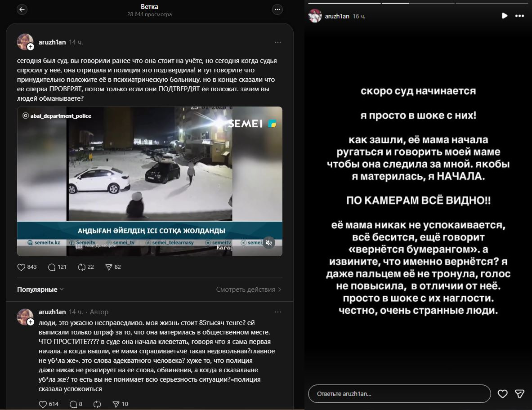Open more options on the first post
Viewport: 532px width, 410px height.
pyautogui.click(x=277, y=42)
